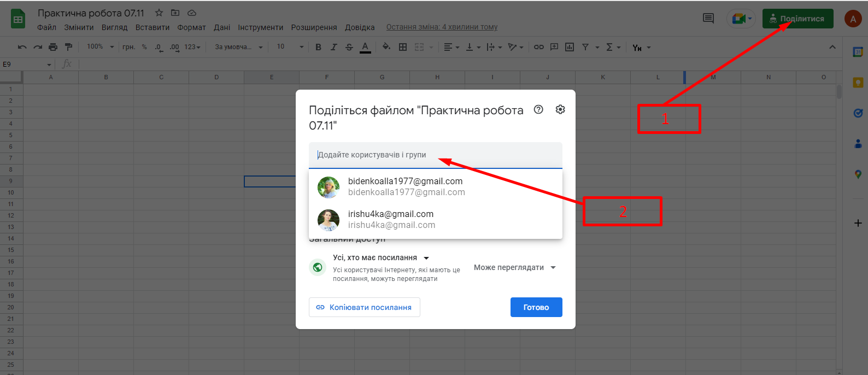Image resolution: width=868 pixels, height=375 pixels.
Task: Open the Дані menu
Action: (222, 27)
